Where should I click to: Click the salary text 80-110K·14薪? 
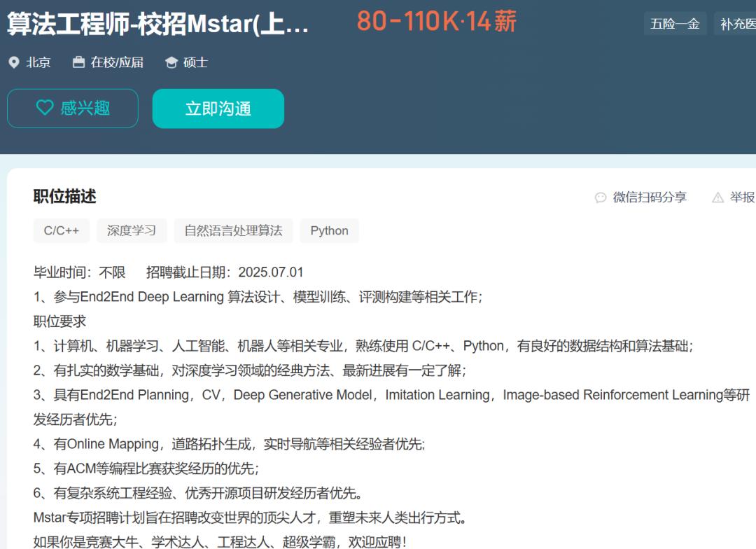point(436,22)
